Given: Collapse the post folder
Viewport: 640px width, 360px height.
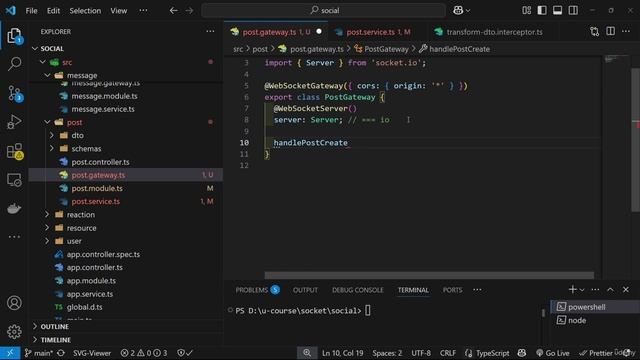Looking at the screenshot, I should [x=47, y=122].
